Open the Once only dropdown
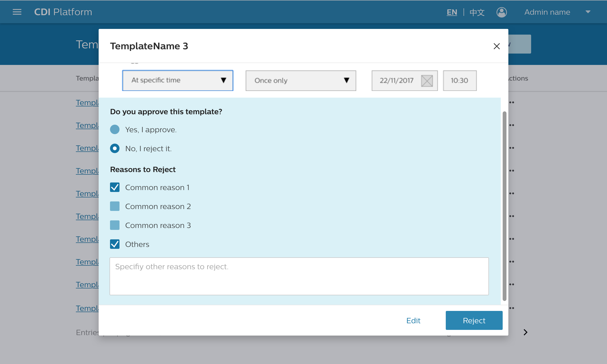 click(301, 80)
